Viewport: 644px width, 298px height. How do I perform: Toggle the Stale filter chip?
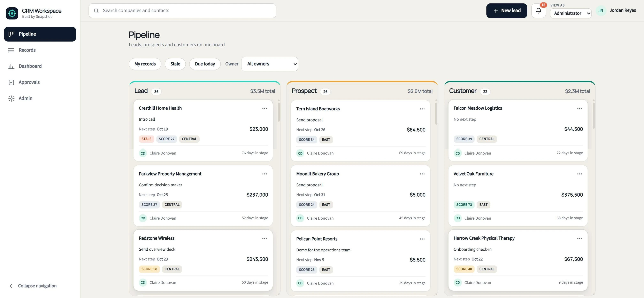coord(175,64)
